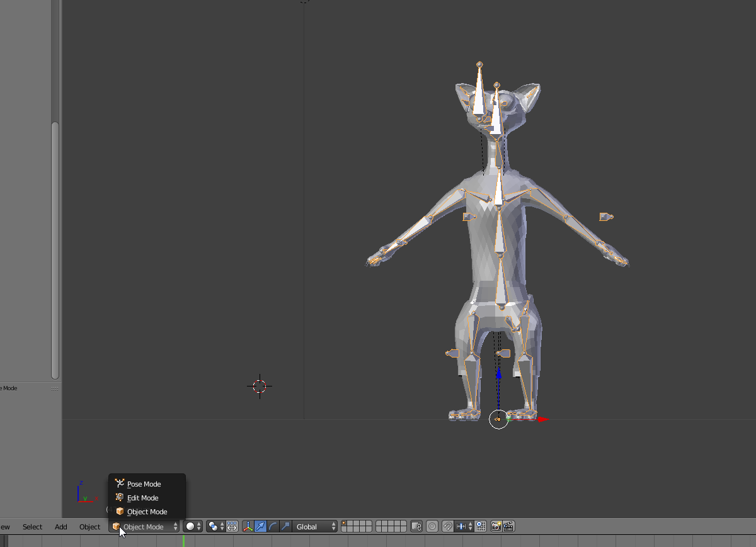Toggle the snap magnet icon
Image resolution: width=756 pixels, height=547 pixels.
448,527
